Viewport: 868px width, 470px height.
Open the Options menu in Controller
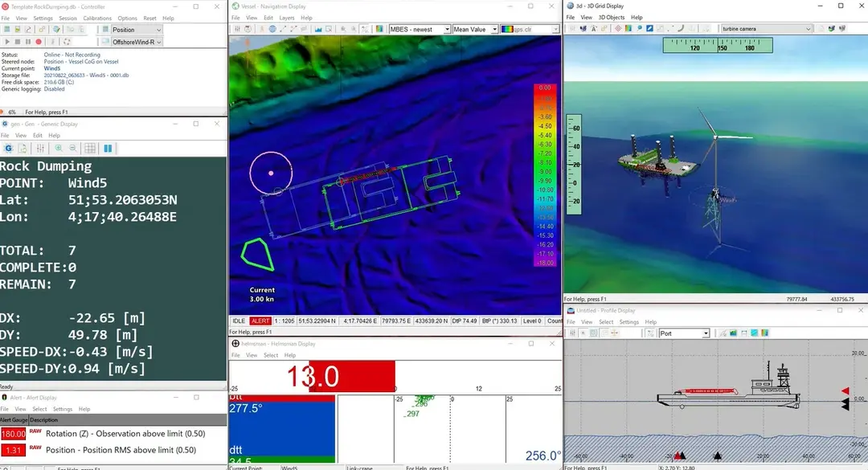pos(127,18)
